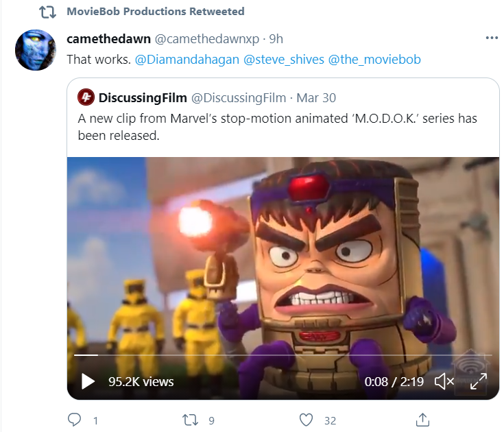
Task: Open the three-dot more options menu
Action: (492, 38)
